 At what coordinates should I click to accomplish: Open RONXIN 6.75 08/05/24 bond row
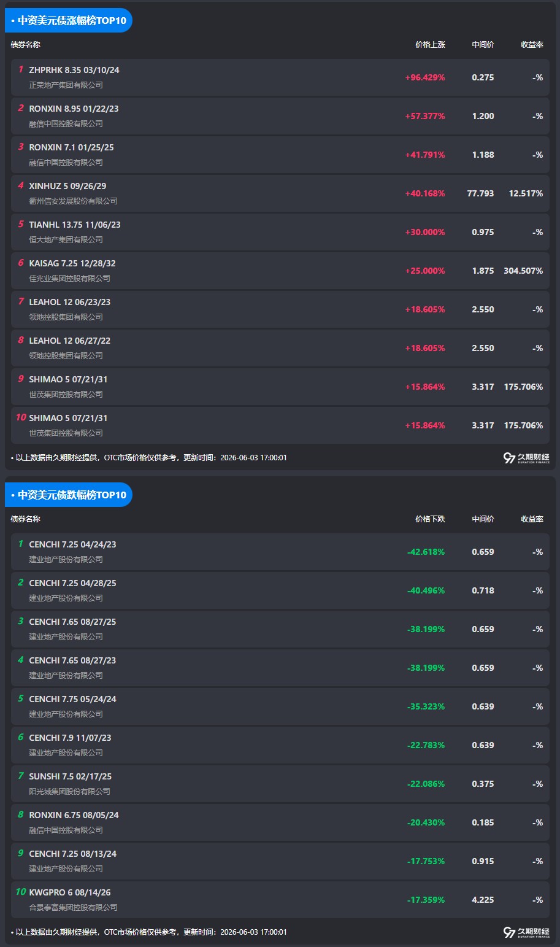(x=280, y=822)
